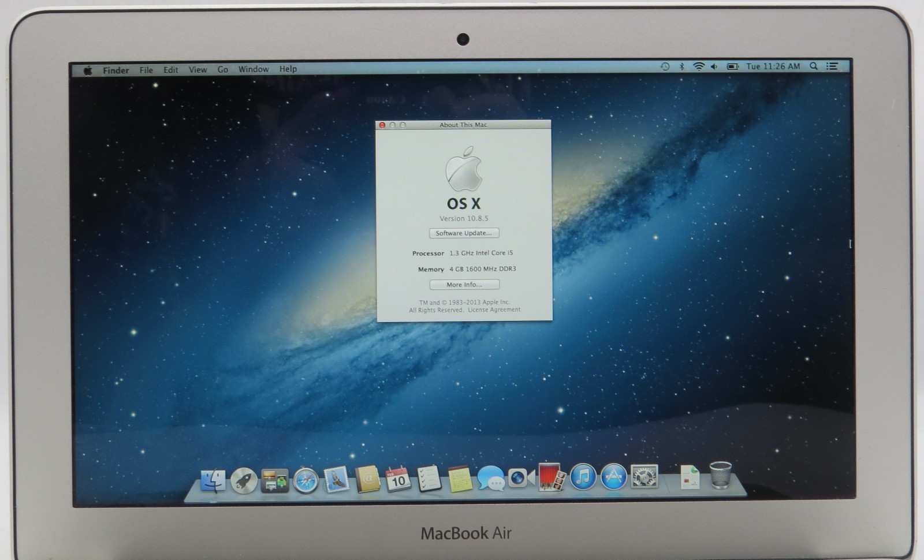Launch Safari compass icon
This screenshot has height=560, width=924.
[305, 480]
